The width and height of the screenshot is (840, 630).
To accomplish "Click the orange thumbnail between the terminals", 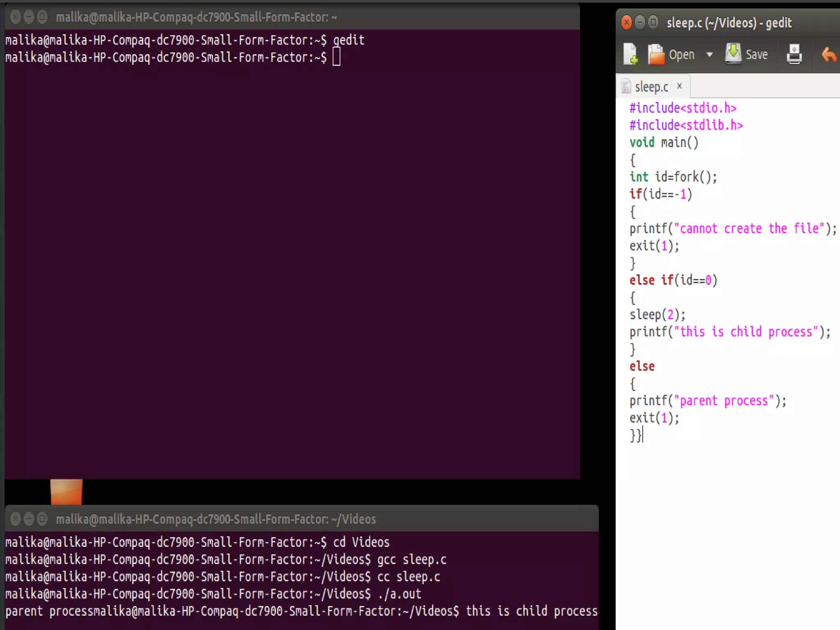I will pos(66,491).
